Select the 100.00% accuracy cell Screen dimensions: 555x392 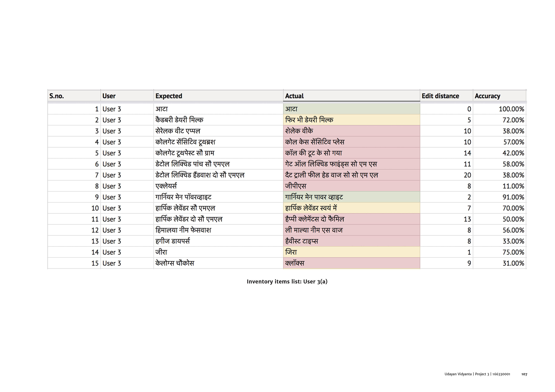click(511, 109)
